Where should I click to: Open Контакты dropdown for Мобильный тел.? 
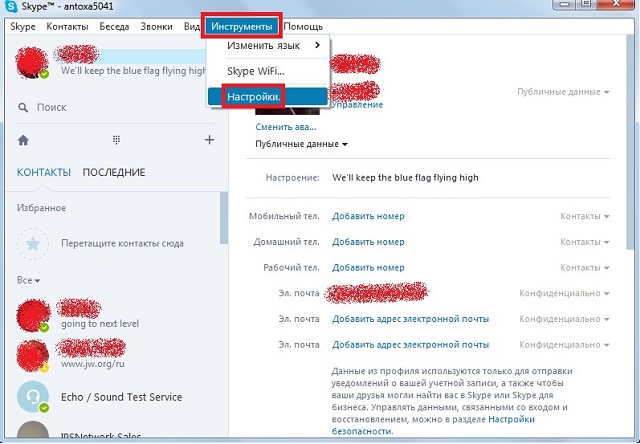click(x=584, y=216)
